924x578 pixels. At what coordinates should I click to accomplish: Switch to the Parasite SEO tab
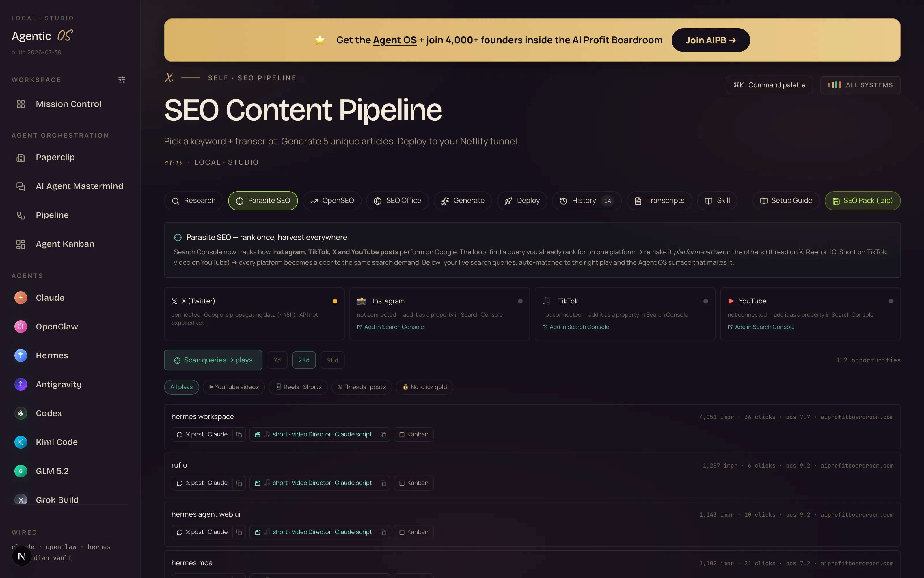pyautogui.click(x=263, y=201)
